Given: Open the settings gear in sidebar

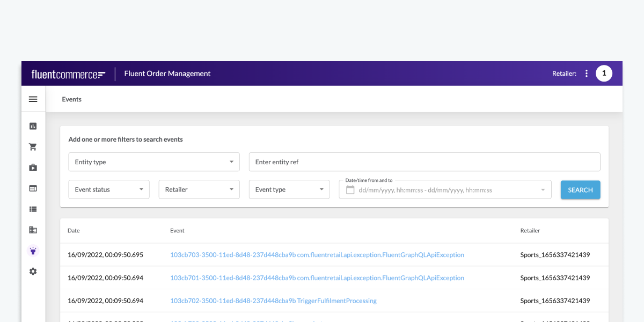Looking at the screenshot, I should point(33,271).
